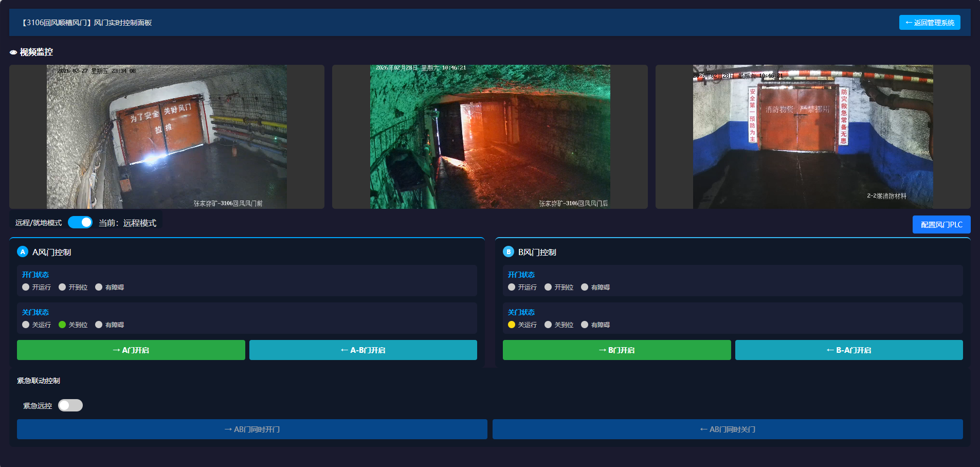
Task: Click yellow 关运行 indicator for door B
Action: pos(512,325)
